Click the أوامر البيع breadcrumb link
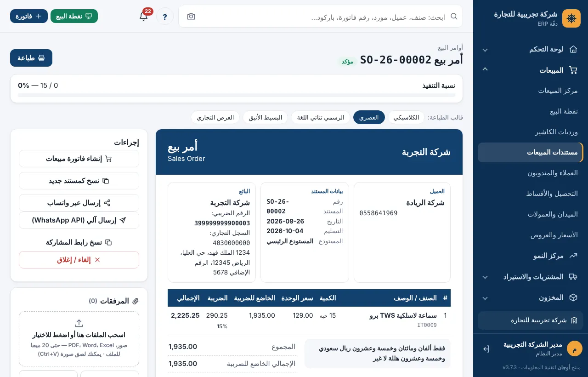588x377 pixels. click(450, 47)
